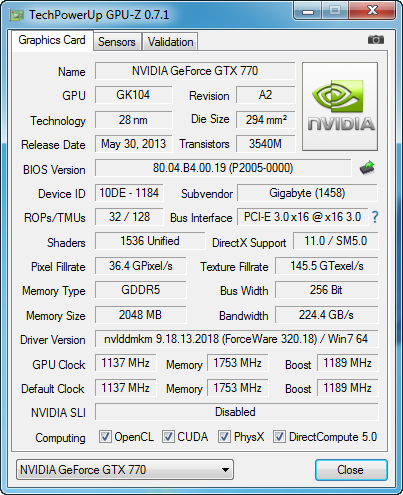
Task: Click the camera screenshot icon
Action: click(x=376, y=40)
